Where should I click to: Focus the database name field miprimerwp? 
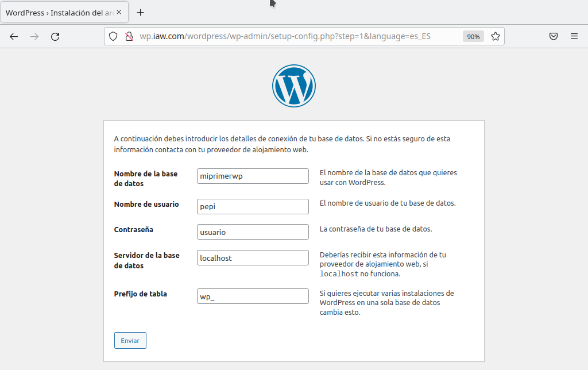(253, 176)
